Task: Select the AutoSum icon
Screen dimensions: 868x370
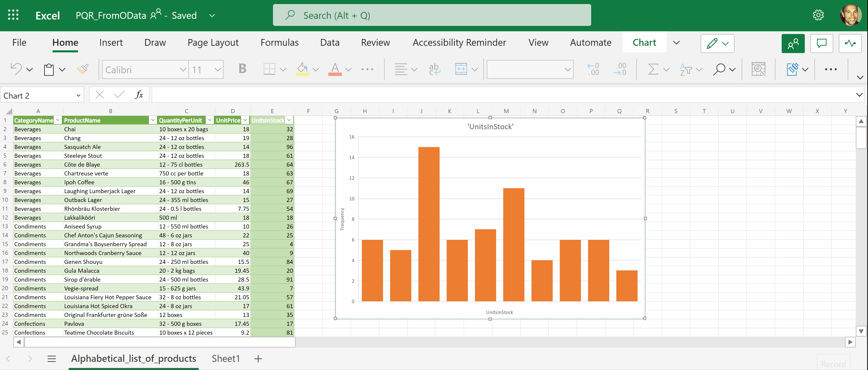Action: click(x=653, y=69)
